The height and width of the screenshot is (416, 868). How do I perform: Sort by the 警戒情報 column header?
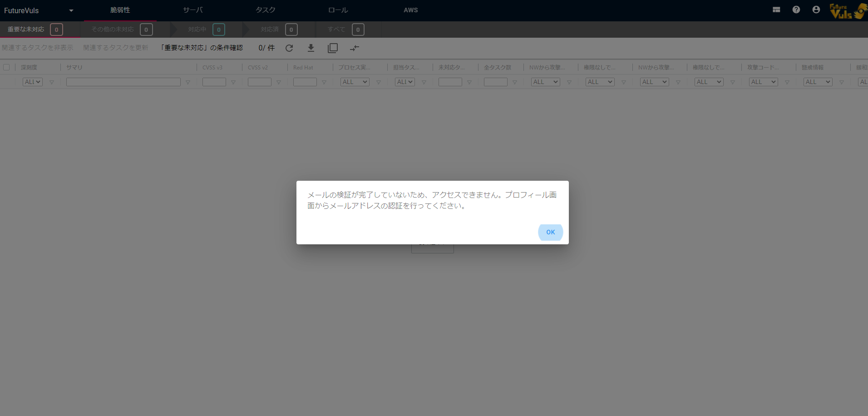pos(813,67)
